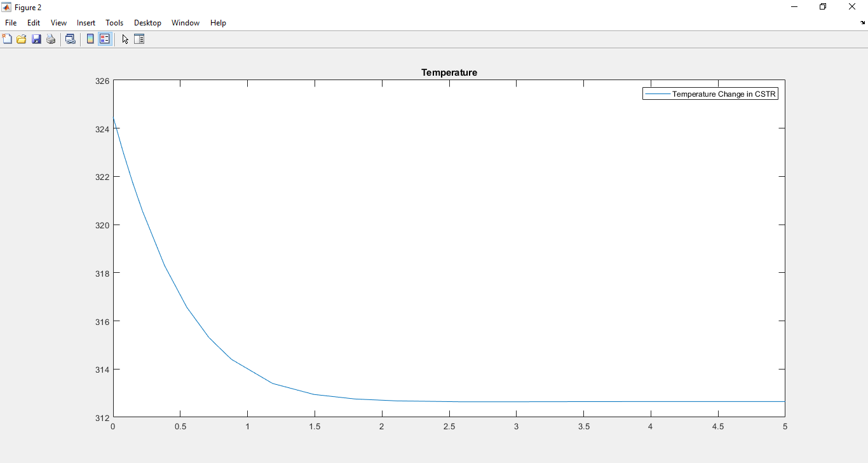Viewport: 868px width, 463px height.
Task: Open a saved figure file
Action: click(21, 39)
